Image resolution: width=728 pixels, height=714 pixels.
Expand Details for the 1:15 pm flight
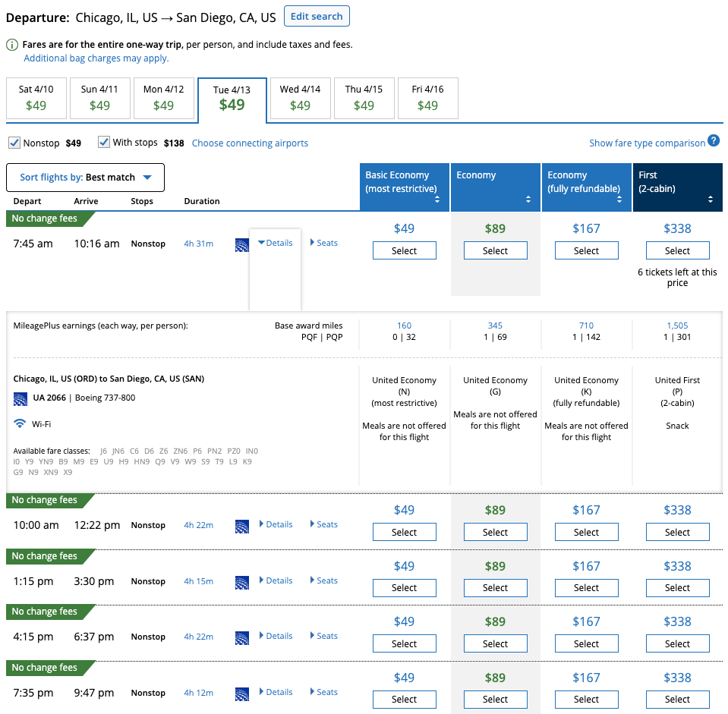[276, 580]
